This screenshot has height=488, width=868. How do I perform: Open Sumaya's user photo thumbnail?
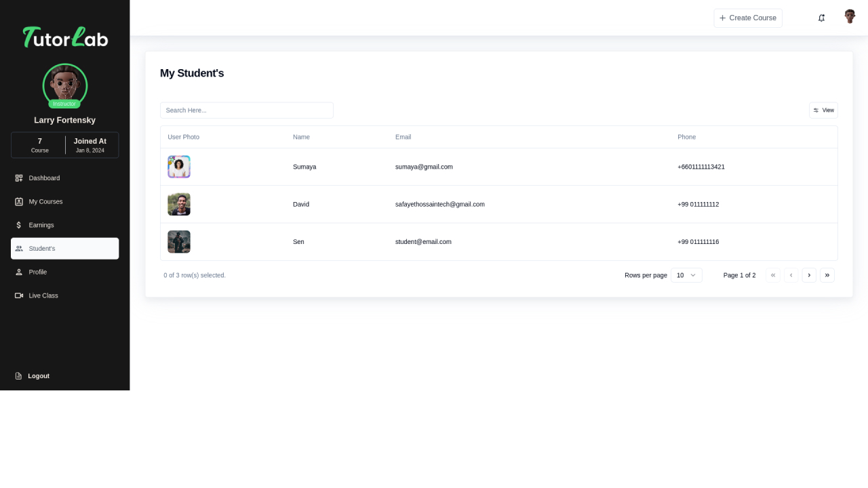(x=178, y=166)
